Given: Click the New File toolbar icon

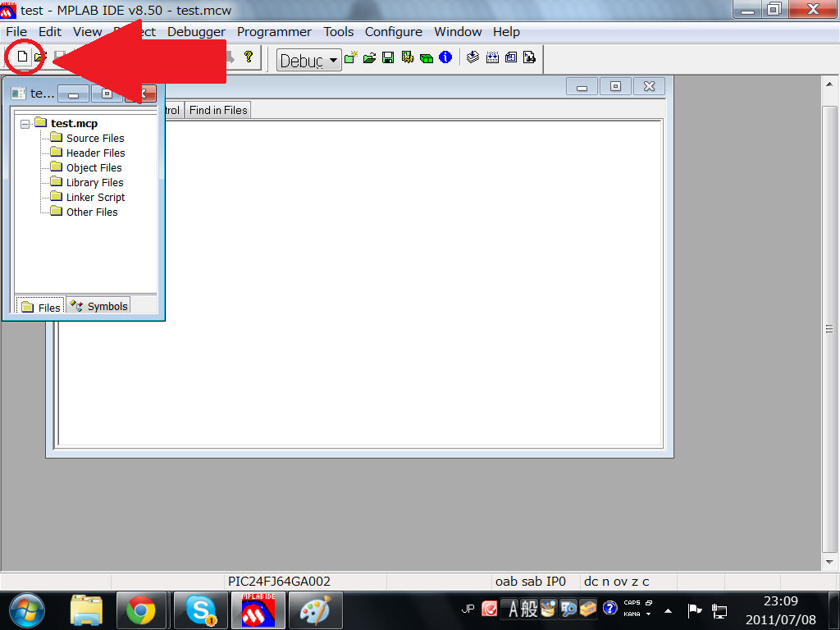Looking at the screenshot, I should click(22, 57).
